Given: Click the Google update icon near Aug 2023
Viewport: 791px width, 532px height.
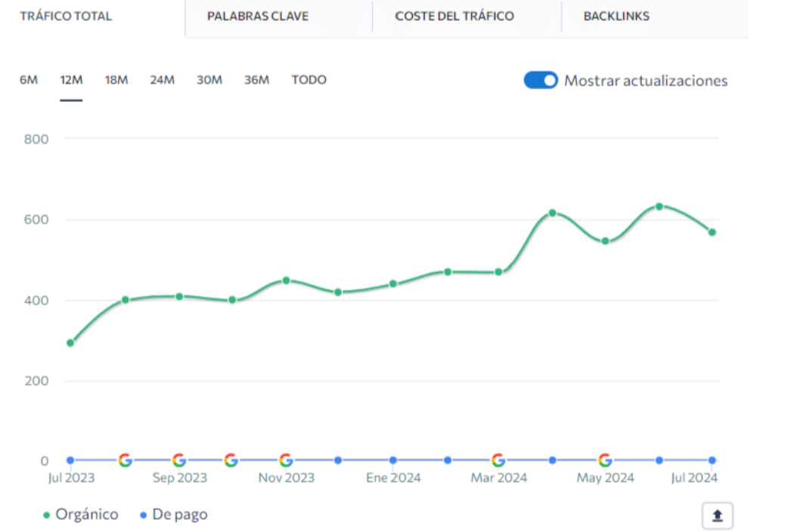Looking at the screenshot, I should [x=126, y=460].
